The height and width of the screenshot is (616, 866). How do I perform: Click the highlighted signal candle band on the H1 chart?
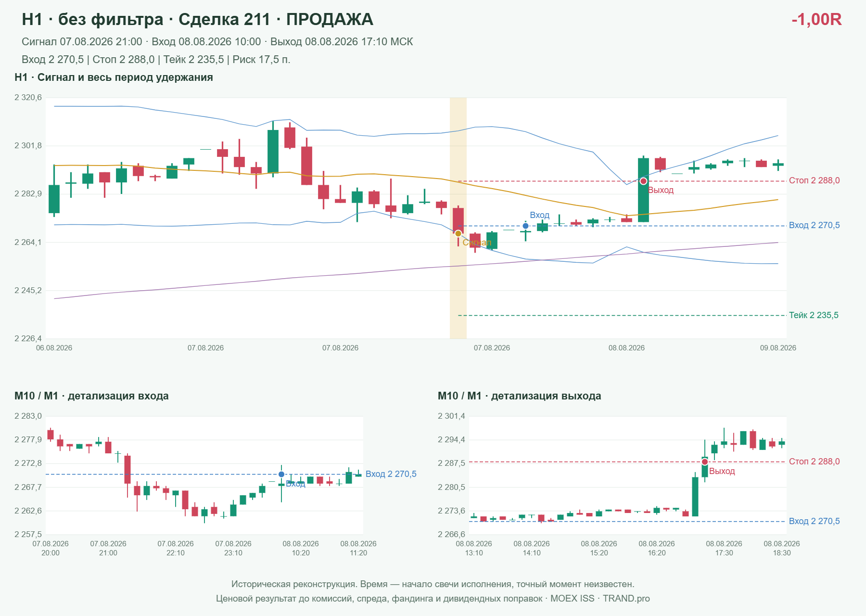point(458,218)
